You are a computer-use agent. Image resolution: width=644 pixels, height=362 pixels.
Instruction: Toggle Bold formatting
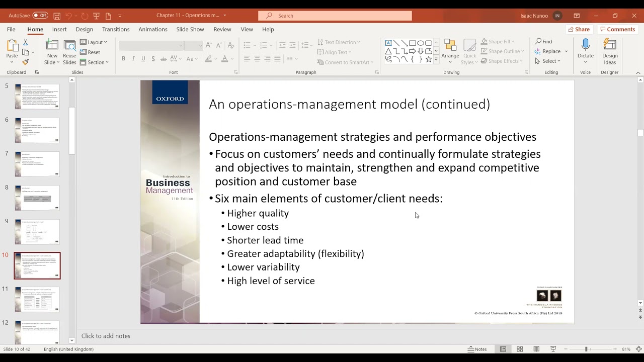click(123, 59)
